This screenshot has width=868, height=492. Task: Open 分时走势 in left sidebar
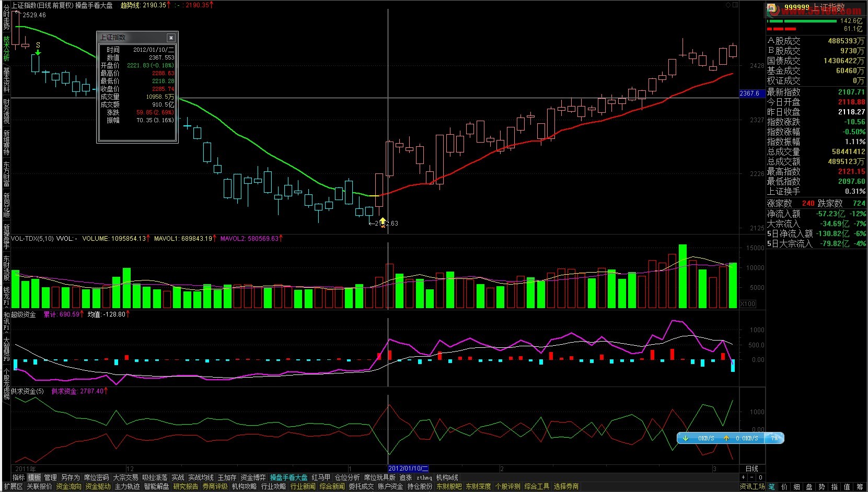coord(6,18)
